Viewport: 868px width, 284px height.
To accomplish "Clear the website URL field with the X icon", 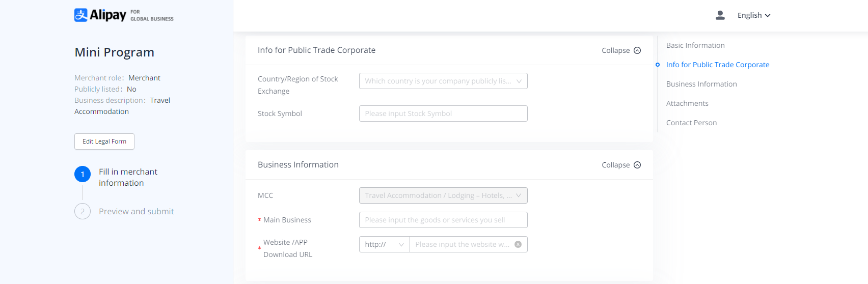I will [518, 244].
